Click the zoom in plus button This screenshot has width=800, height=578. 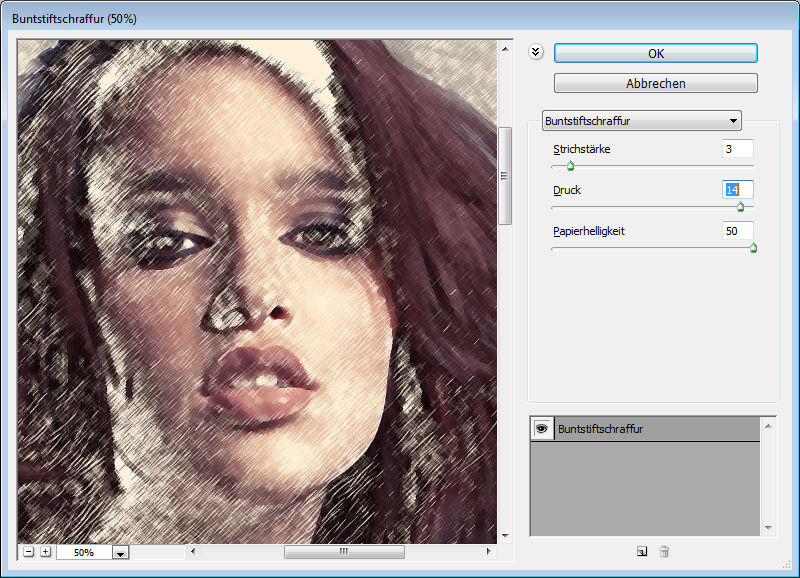(x=45, y=551)
